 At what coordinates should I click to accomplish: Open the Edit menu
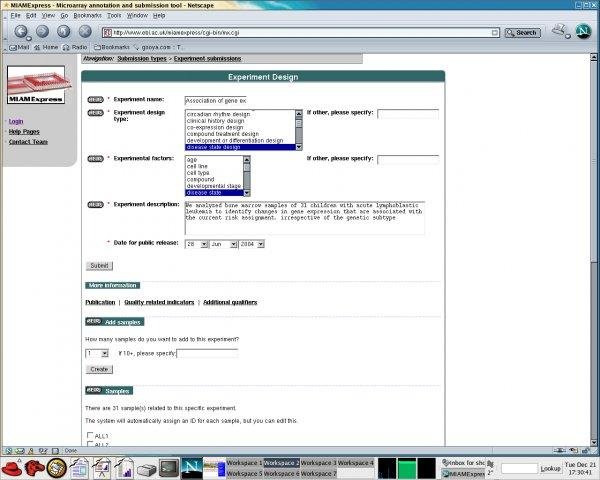(31, 16)
